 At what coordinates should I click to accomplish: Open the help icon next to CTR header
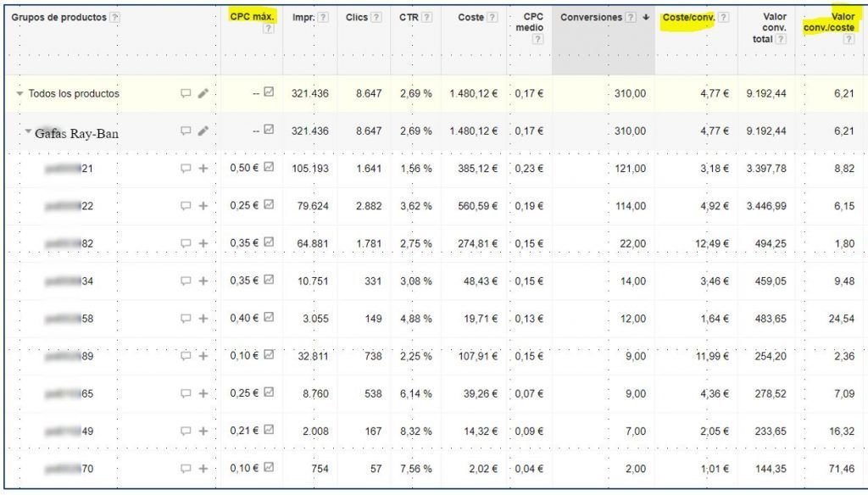tap(427, 17)
